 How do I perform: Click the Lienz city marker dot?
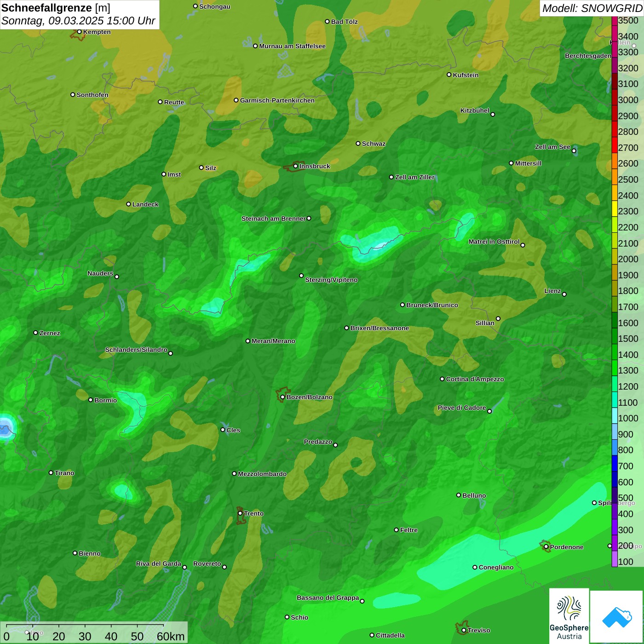pos(564,294)
